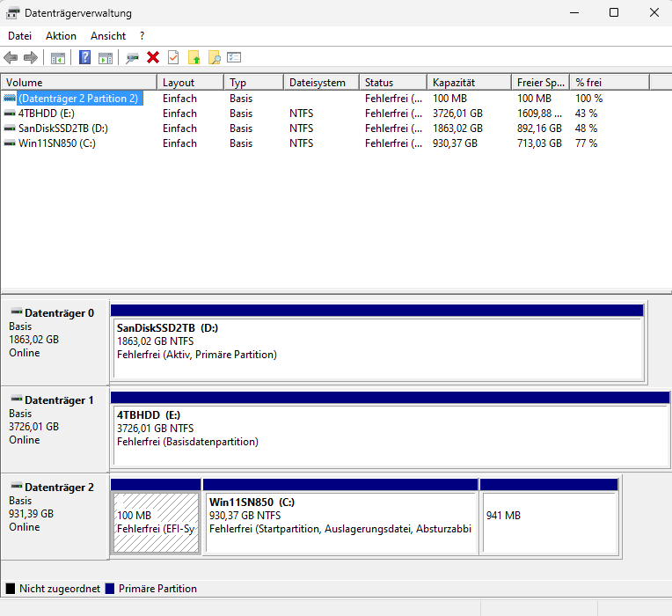Screen dimensions: 672x616
Task: Click the 1609,88 free space cell
Action: click(x=539, y=114)
